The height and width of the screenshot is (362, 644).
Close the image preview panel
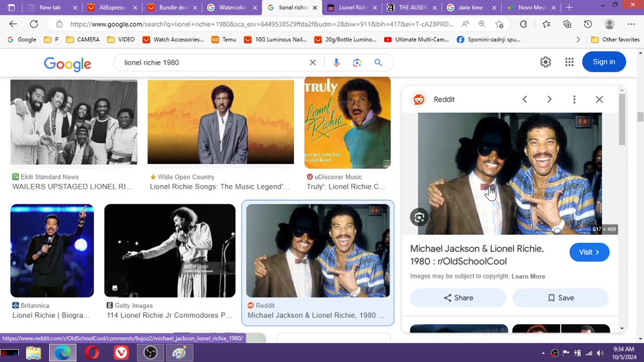[599, 100]
